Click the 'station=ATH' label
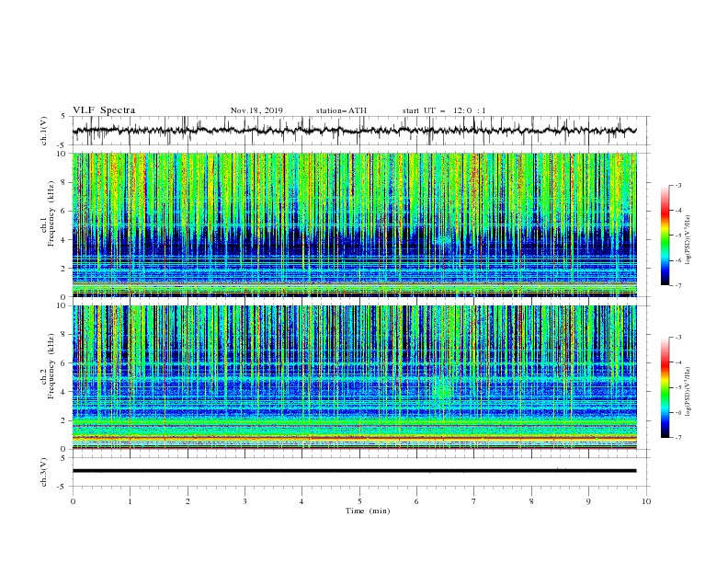This screenshot has height=563, width=728. coord(341,110)
